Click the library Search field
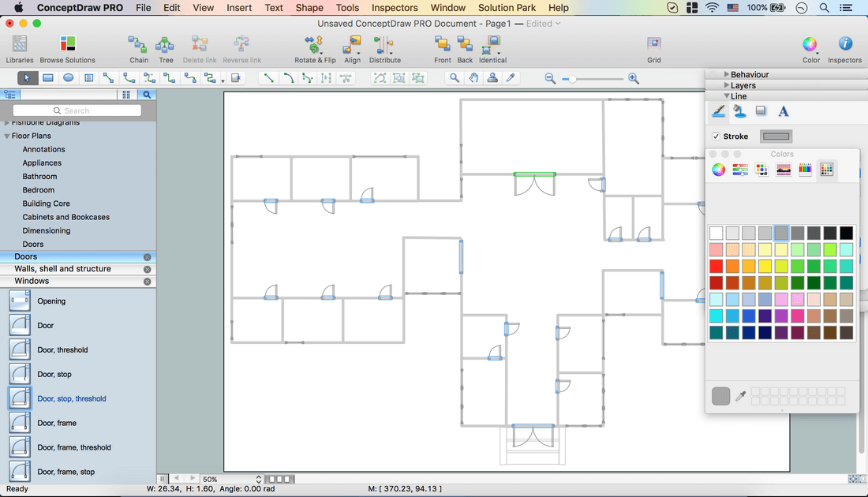This screenshot has width=868, height=497. [77, 110]
